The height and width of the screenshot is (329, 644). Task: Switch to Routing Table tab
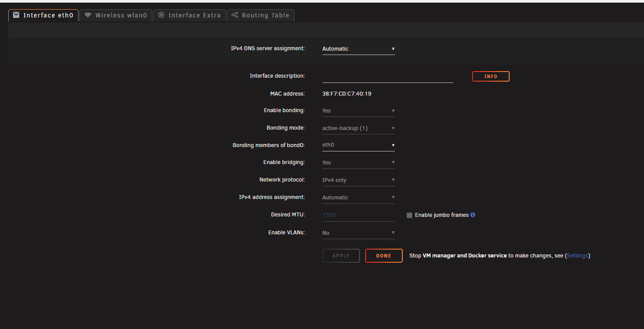[260, 15]
